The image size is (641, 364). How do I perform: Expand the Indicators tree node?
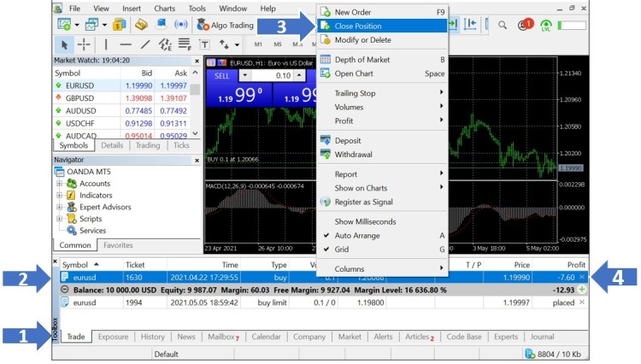(x=60, y=195)
